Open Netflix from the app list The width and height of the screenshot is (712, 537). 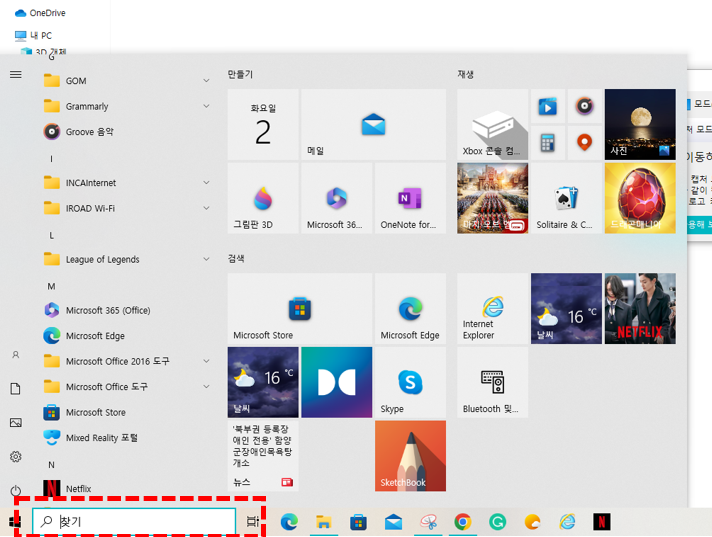pyautogui.click(x=125, y=488)
